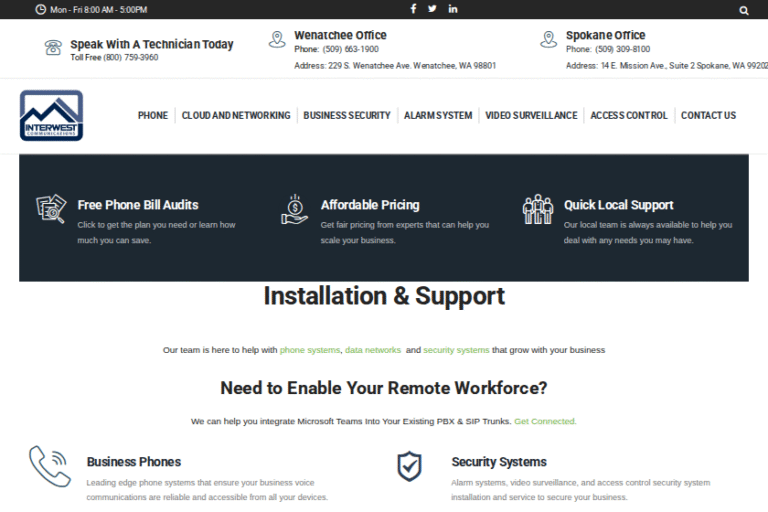Click the Affordable Pricing money icon

point(294,209)
